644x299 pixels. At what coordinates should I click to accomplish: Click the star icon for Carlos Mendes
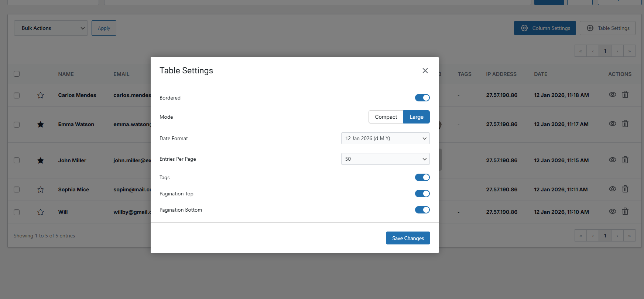[x=41, y=95]
